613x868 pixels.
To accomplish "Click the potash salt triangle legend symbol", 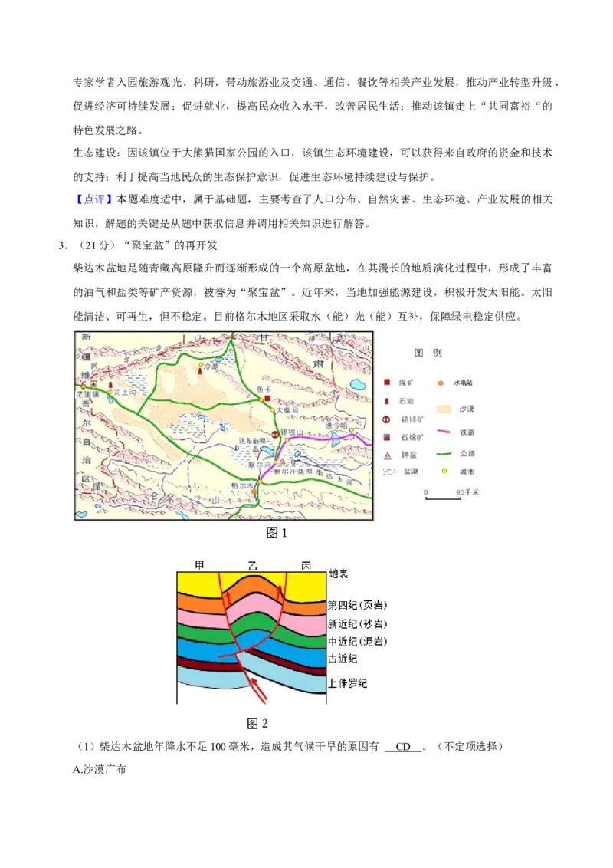I will pos(387,455).
